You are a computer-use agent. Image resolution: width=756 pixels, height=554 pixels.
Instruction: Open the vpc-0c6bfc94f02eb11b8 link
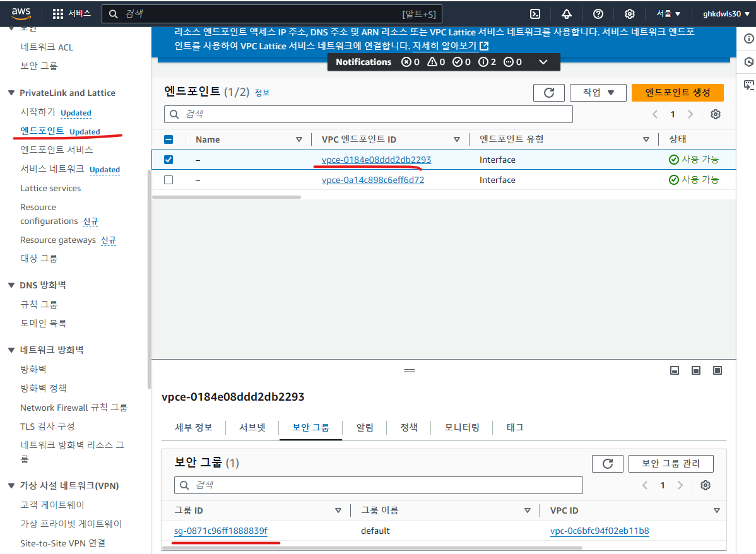599,531
